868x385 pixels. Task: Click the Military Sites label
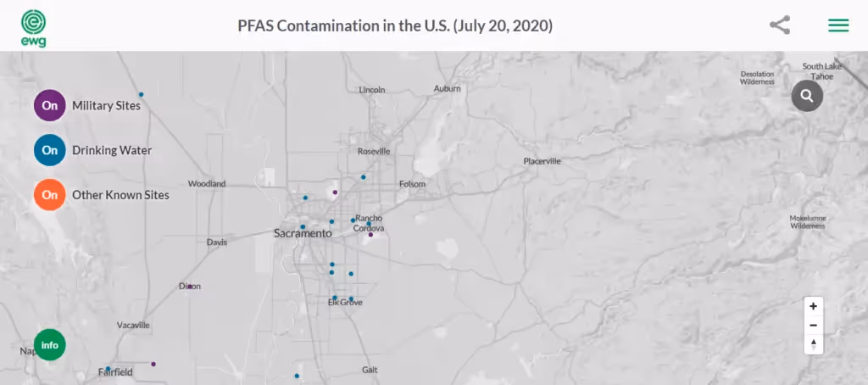[106, 105]
